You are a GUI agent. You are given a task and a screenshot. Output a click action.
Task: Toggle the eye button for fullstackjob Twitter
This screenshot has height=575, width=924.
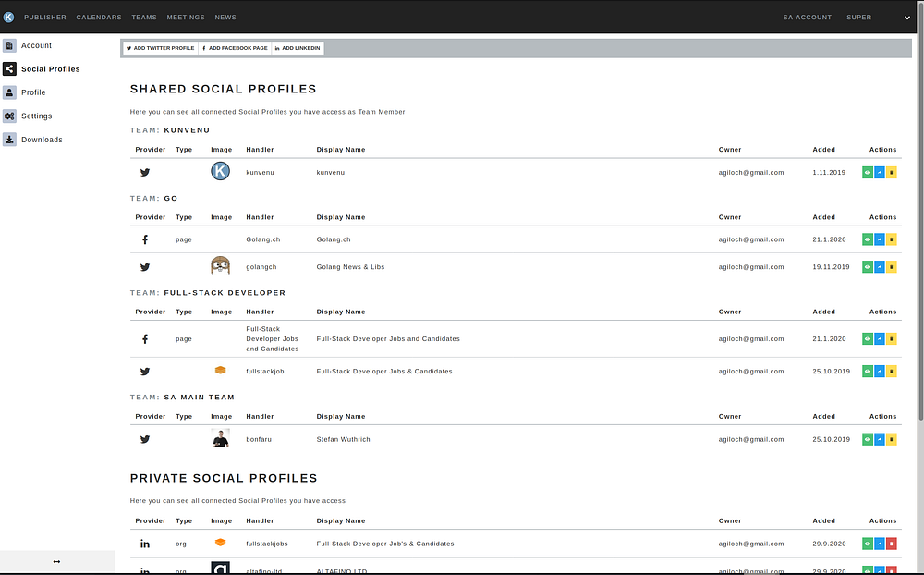(868, 372)
